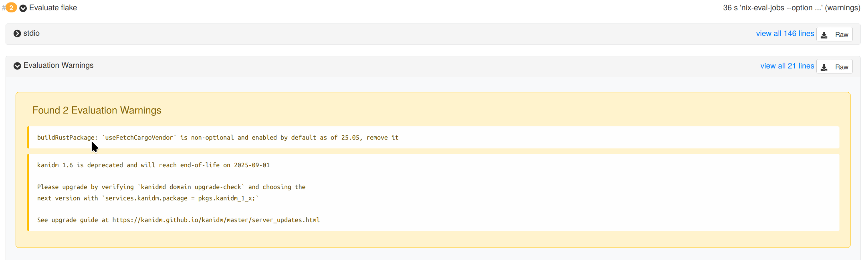Click the stdio log label

(x=31, y=33)
